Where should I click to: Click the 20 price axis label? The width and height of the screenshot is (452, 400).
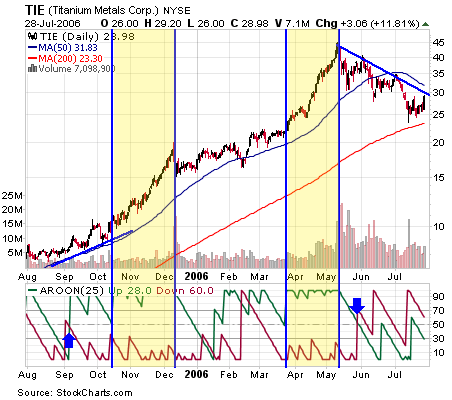pyautogui.click(x=438, y=143)
